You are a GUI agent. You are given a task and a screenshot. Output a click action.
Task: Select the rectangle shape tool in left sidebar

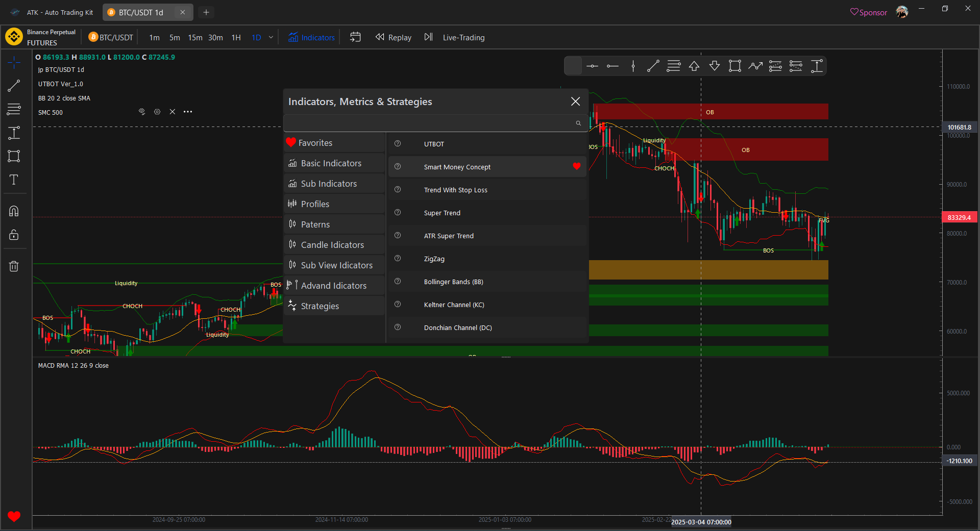click(x=14, y=156)
